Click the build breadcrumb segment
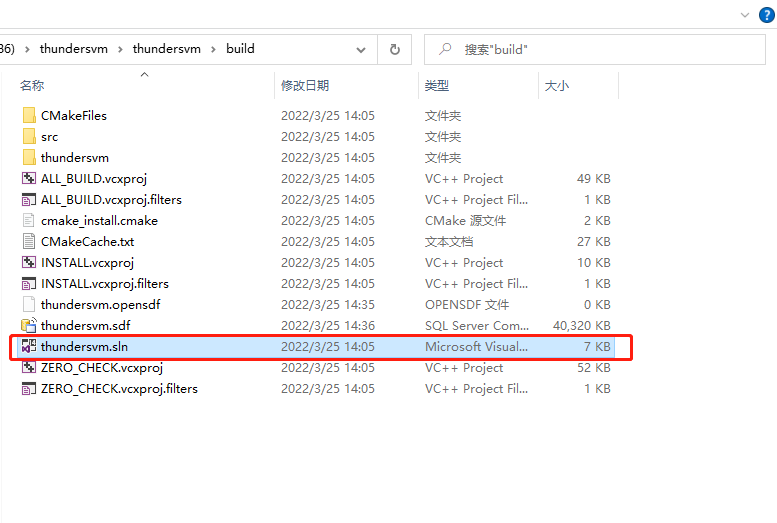The image size is (777, 523). click(x=240, y=49)
